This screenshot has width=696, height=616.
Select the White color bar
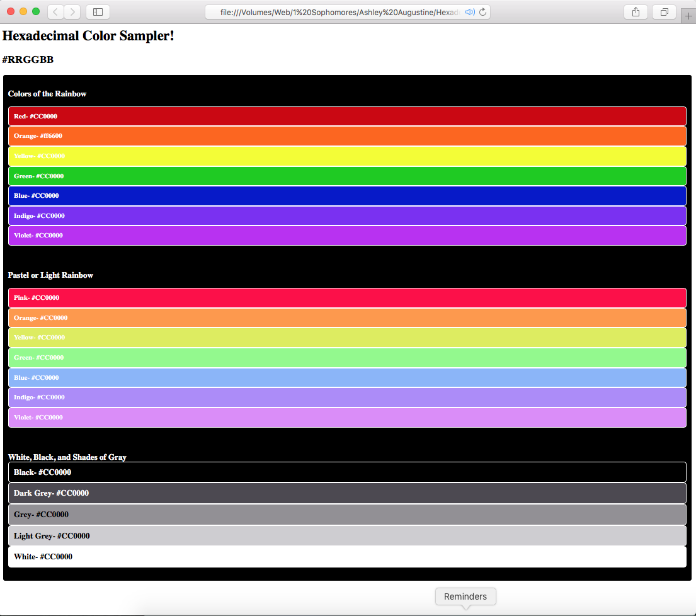pyautogui.click(x=346, y=557)
